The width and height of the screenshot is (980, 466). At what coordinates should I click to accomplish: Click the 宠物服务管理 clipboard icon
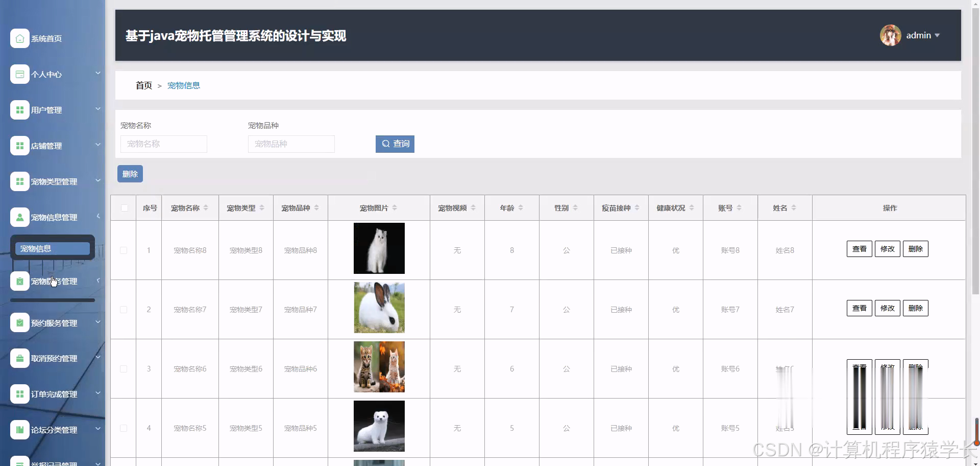(19, 281)
